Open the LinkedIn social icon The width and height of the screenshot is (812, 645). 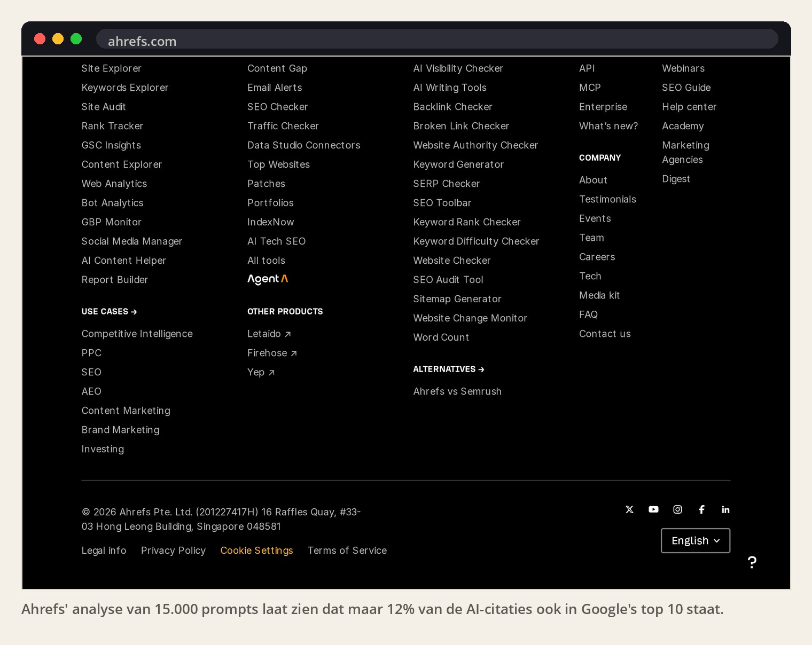tap(725, 509)
